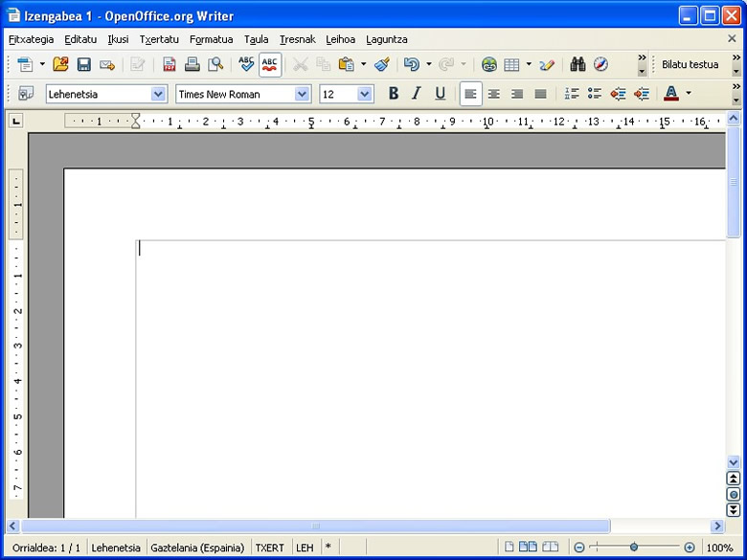Toggle AutoSpellcheck on or off
Viewport: 747px width, 560px height.
pyautogui.click(x=270, y=64)
